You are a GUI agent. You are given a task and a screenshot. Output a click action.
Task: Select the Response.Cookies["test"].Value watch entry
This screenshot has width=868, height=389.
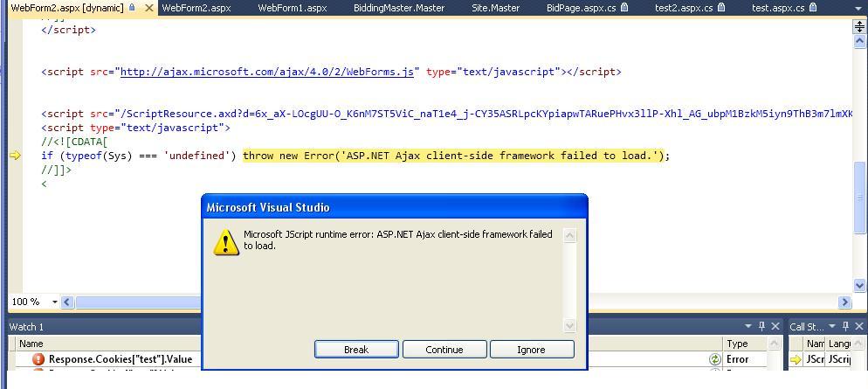coord(121,359)
